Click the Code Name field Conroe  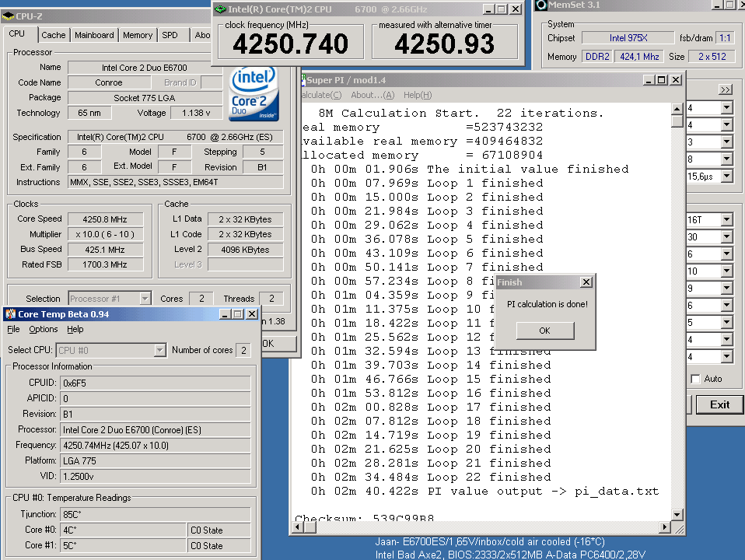click(x=109, y=82)
